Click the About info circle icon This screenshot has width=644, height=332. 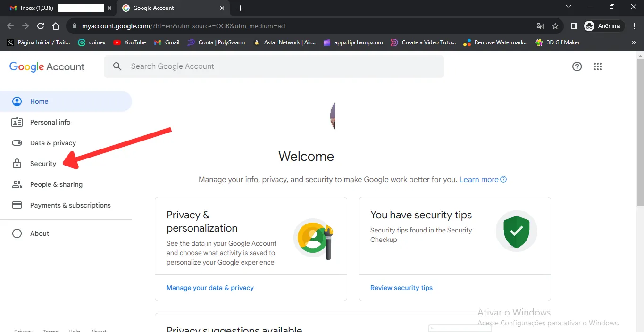coord(17,233)
